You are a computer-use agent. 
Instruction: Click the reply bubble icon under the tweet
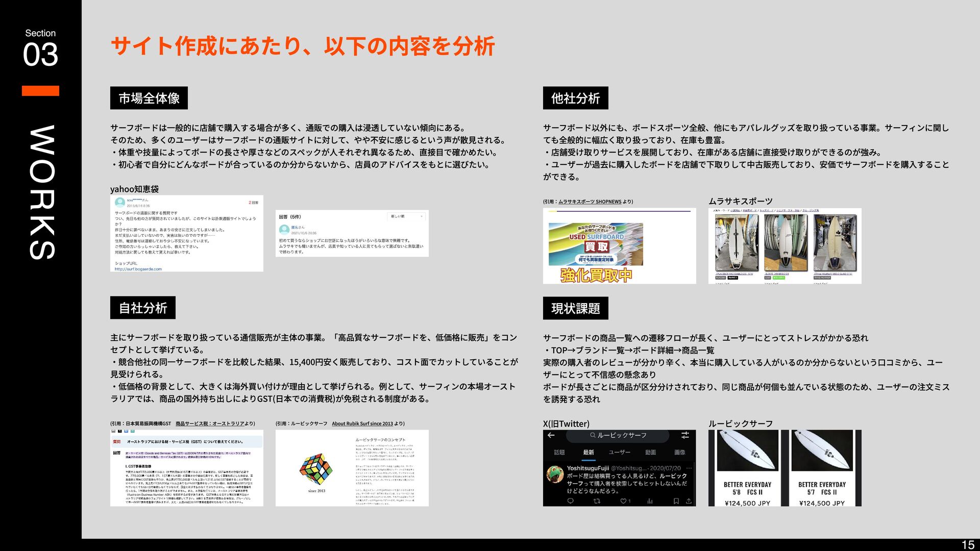point(570,501)
